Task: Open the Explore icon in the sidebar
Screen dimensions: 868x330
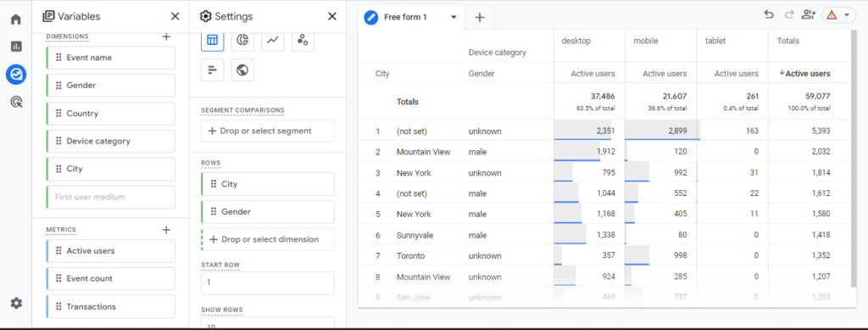Action: tap(16, 74)
